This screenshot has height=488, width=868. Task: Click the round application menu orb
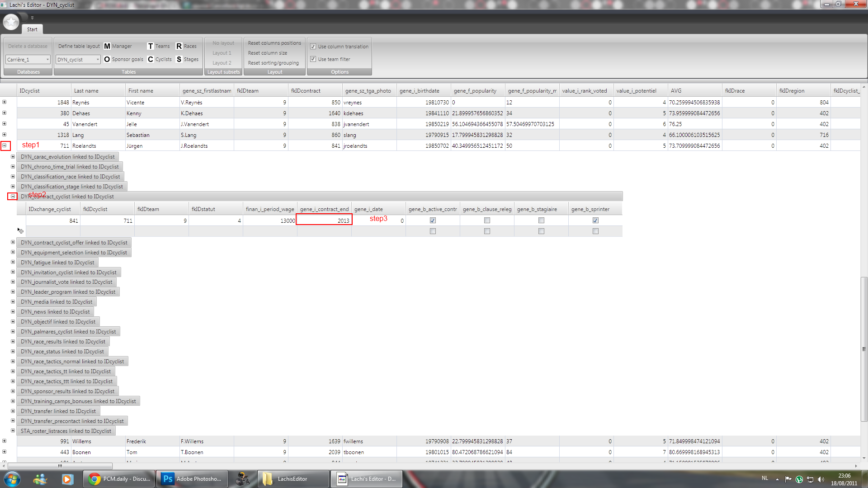[x=11, y=21]
